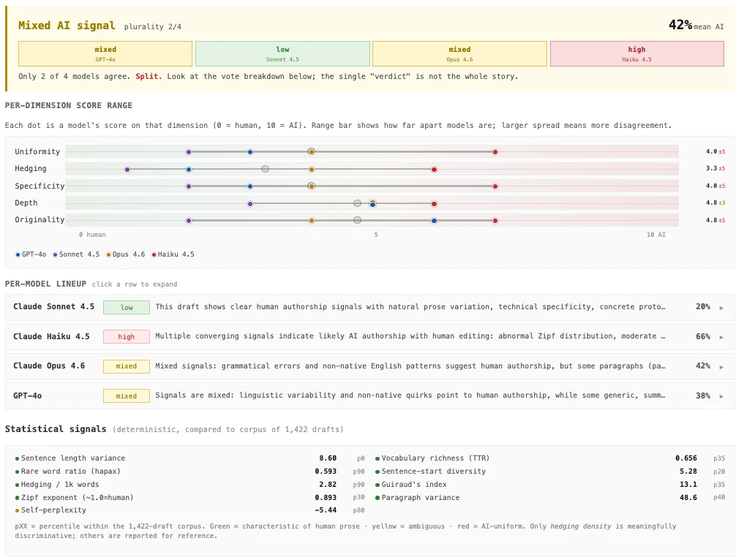Viewport: 744px width, 560px height.
Task: Click the mixed badge for Claude Opus 4.6
Action: 127,366
